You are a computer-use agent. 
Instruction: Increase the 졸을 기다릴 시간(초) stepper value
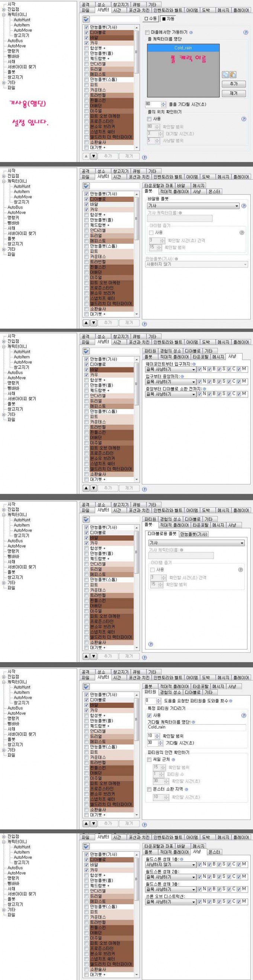(164, 103)
